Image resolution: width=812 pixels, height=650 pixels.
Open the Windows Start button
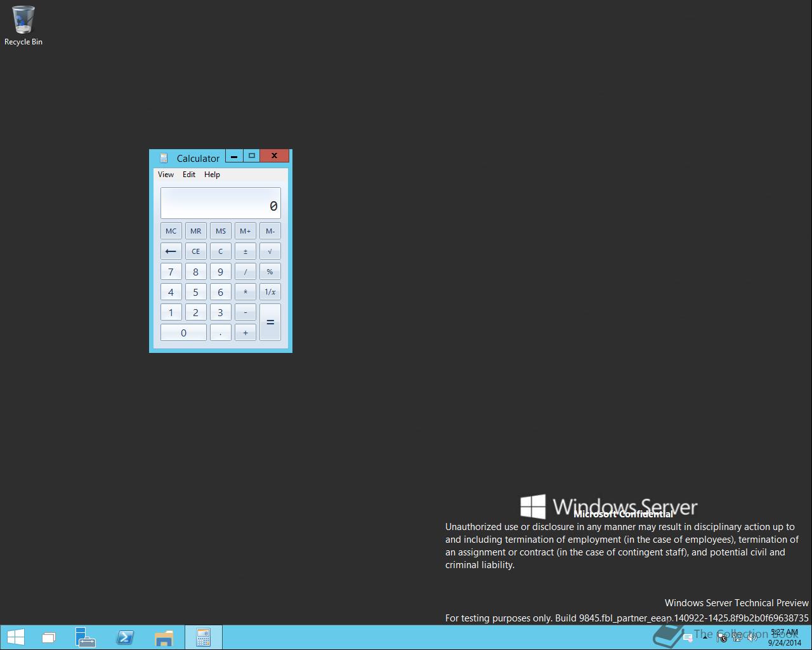[x=16, y=637]
